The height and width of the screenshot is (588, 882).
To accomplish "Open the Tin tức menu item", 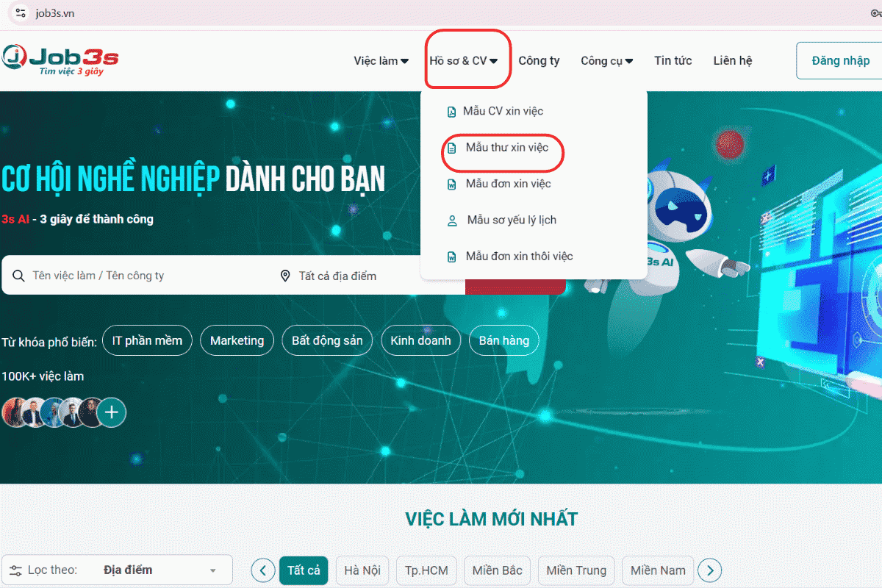I will pyautogui.click(x=673, y=60).
